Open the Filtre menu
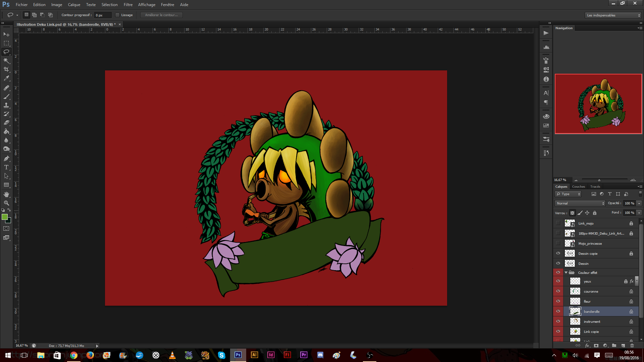Image resolution: width=644 pixels, height=362 pixels. [128, 4]
